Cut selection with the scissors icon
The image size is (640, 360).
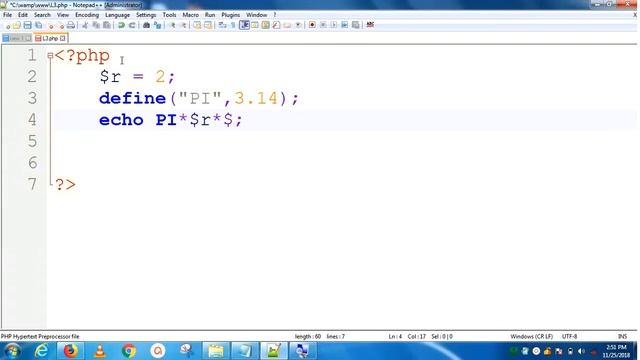click(85, 25)
